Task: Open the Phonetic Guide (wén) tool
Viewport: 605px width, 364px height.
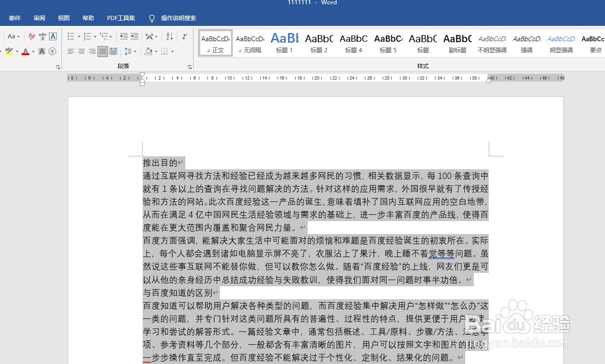Action: 42,36
